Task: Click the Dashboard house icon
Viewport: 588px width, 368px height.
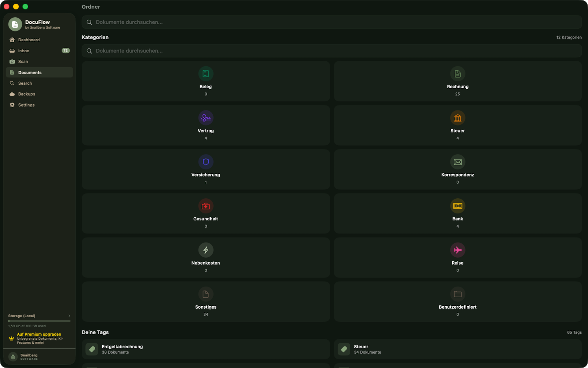Action: coord(12,40)
